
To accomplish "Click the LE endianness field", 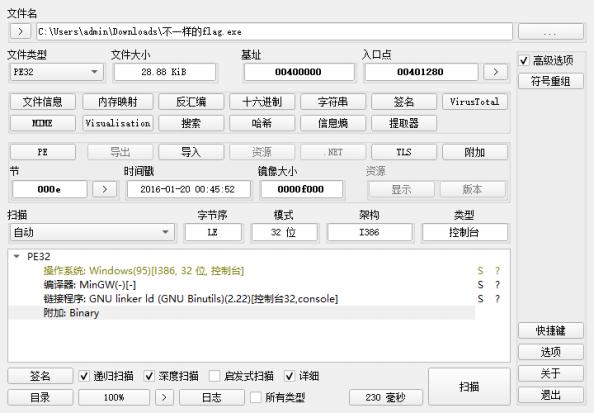I will [213, 232].
